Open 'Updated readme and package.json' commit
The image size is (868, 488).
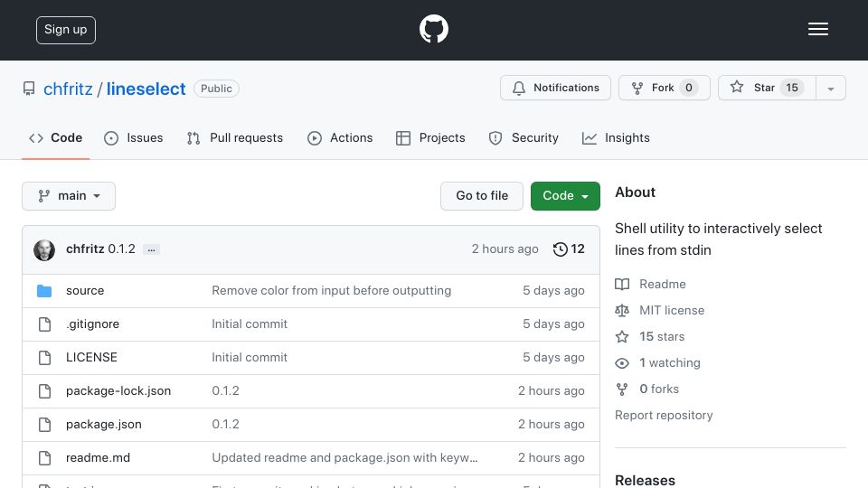pos(344,457)
